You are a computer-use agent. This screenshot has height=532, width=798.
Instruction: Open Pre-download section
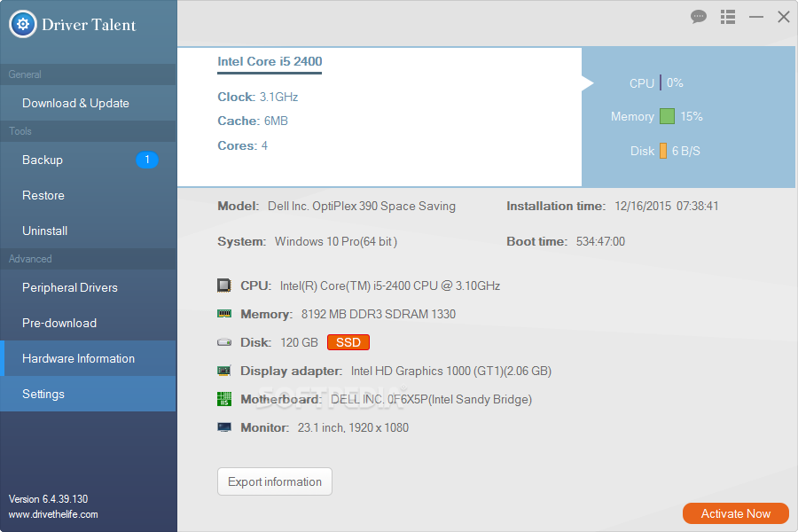[x=88, y=324]
